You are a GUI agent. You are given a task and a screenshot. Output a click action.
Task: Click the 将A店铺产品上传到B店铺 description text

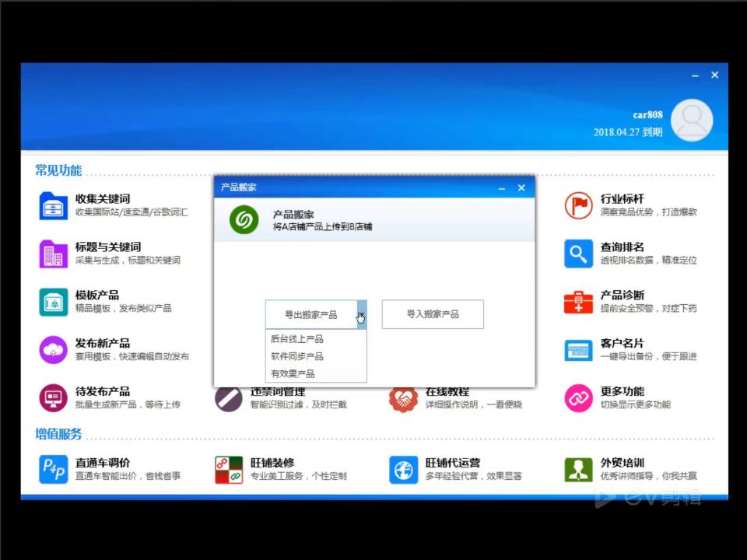pos(322,226)
